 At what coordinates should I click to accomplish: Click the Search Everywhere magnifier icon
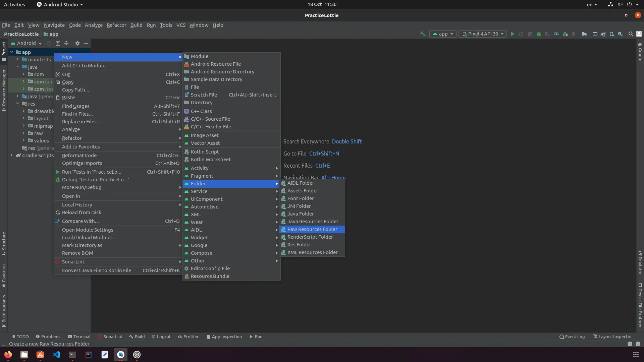click(x=631, y=34)
